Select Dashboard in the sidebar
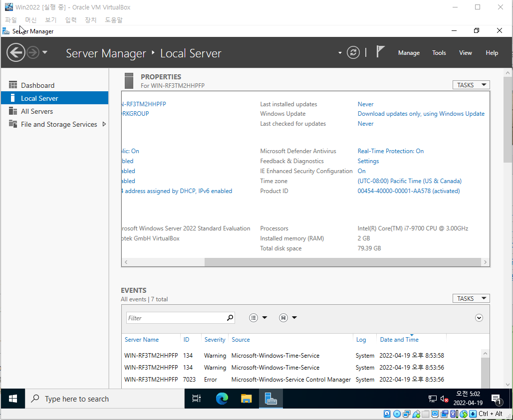The width and height of the screenshot is (513, 420). 54,85
